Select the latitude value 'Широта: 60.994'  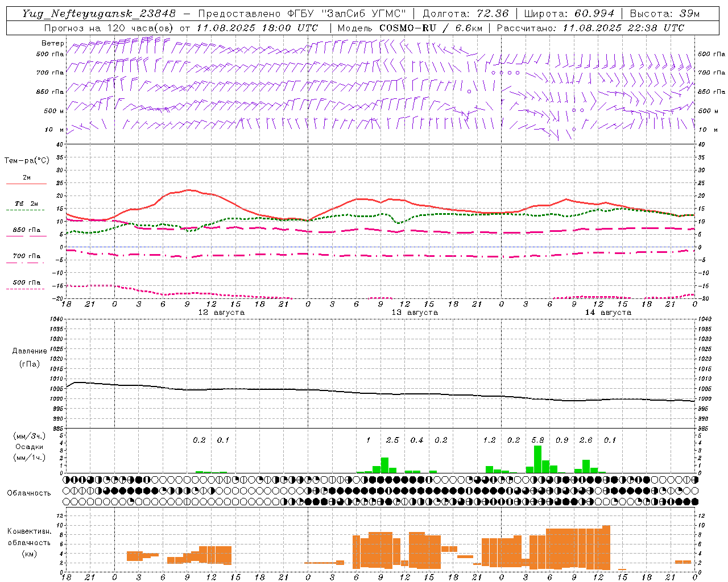click(569, 14)
